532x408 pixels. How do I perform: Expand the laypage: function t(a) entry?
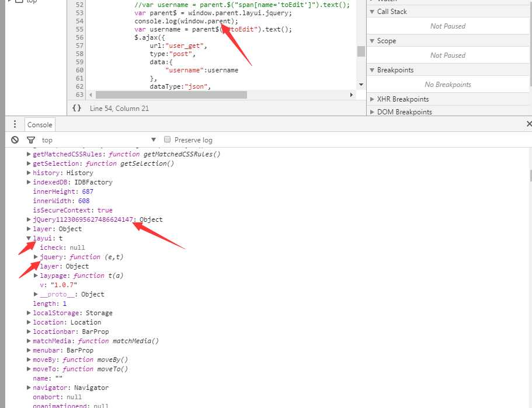(x=36, y=276)
